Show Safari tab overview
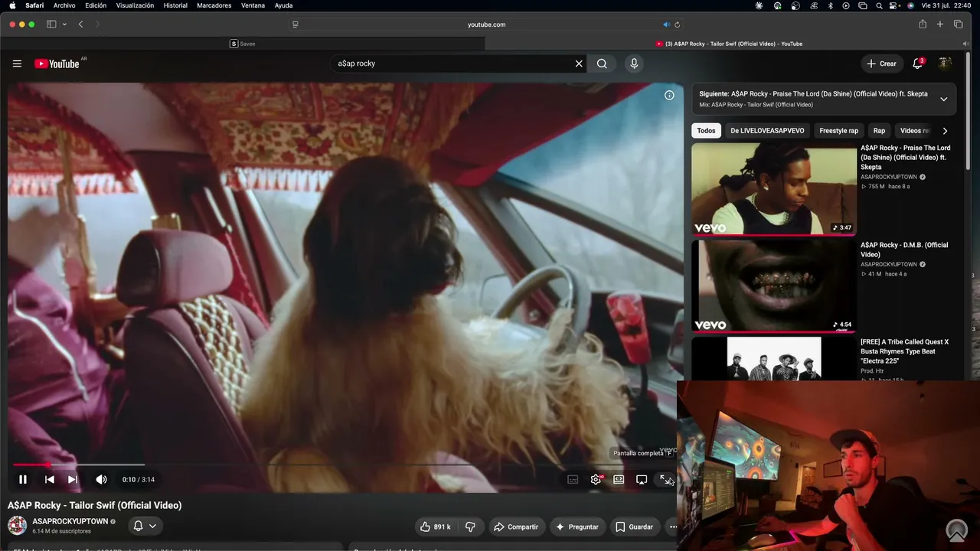980x551 pixels. pos(958,24)
